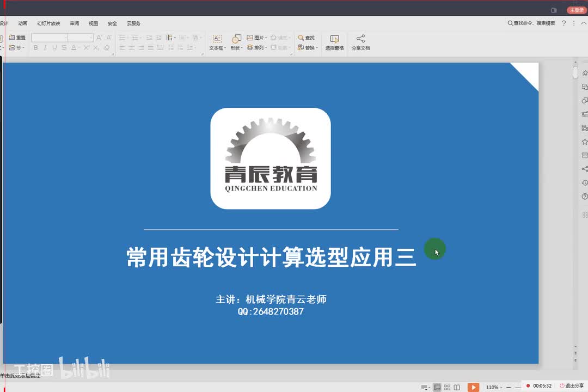Screen dimensions: 588x392
Task: Click the not logged in (未登录) button
Action: click(x=576, y=10)
